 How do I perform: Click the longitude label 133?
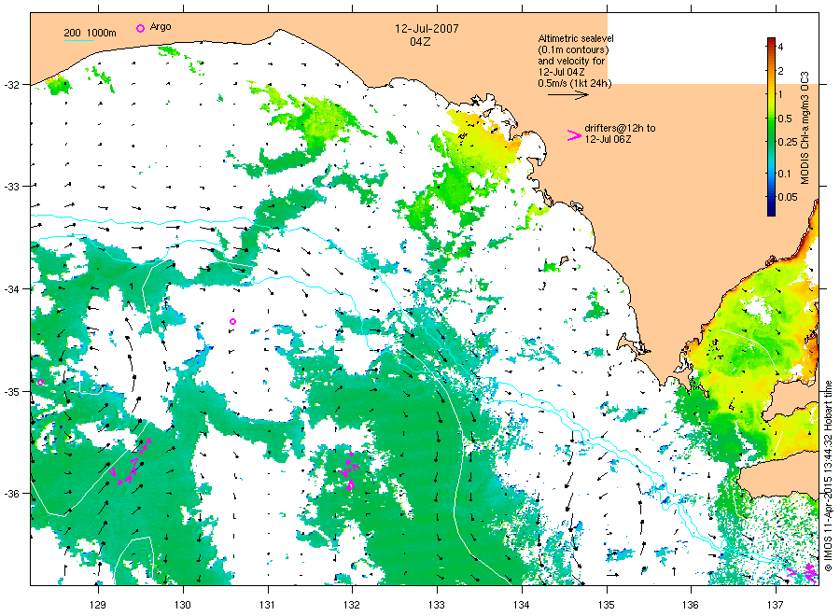point(437,605)
